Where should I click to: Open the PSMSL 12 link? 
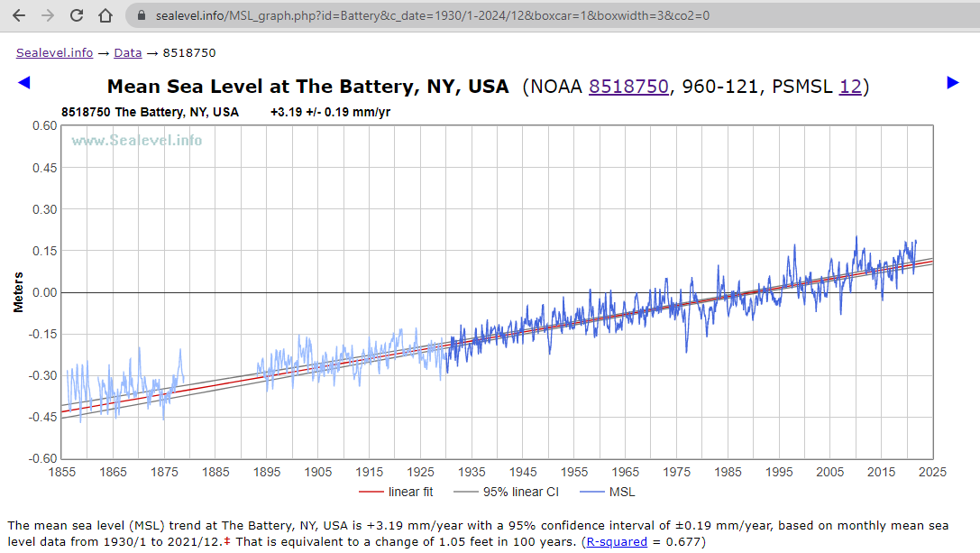[x=849, y=87]
